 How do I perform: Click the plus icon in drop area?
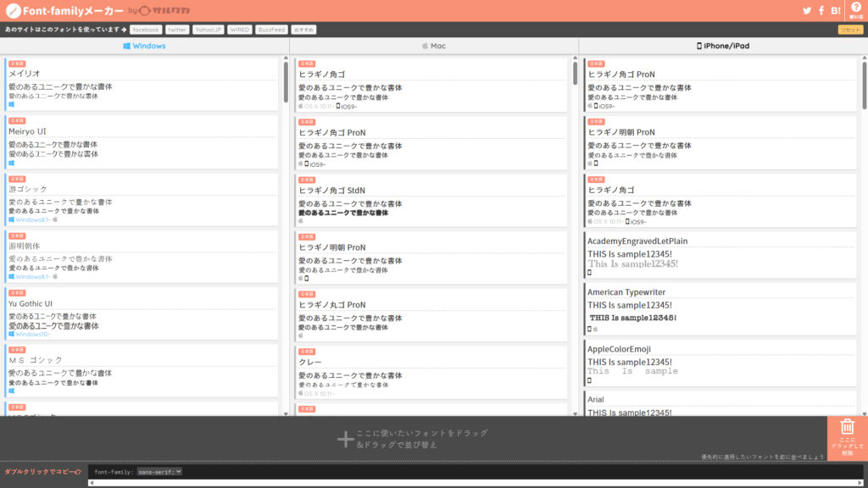pyautogui.click(x=346, y=439)
